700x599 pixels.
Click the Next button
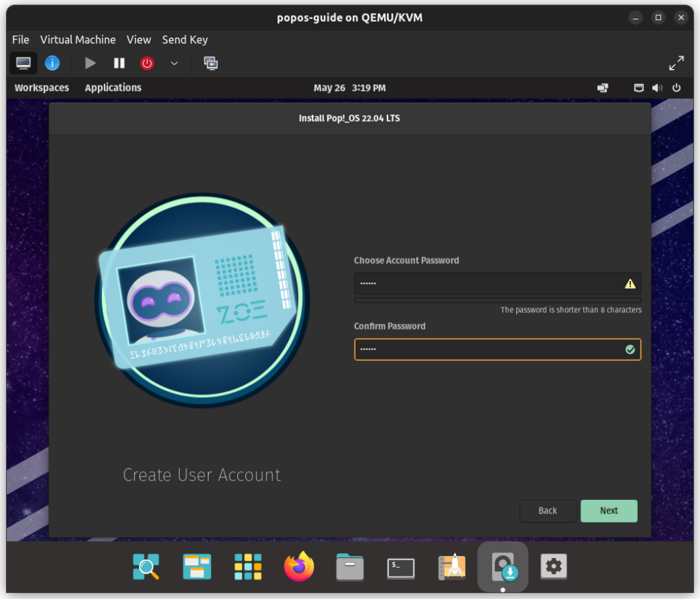609,511
